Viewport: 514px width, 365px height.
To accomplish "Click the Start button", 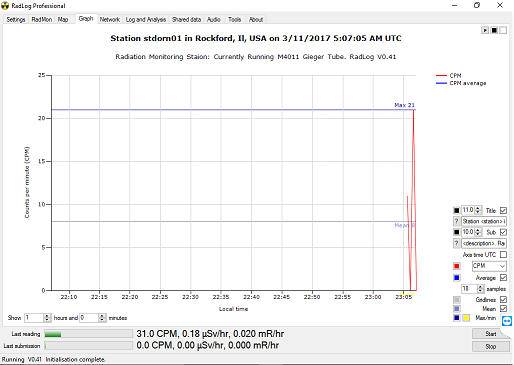I will [x=491, y=334].
